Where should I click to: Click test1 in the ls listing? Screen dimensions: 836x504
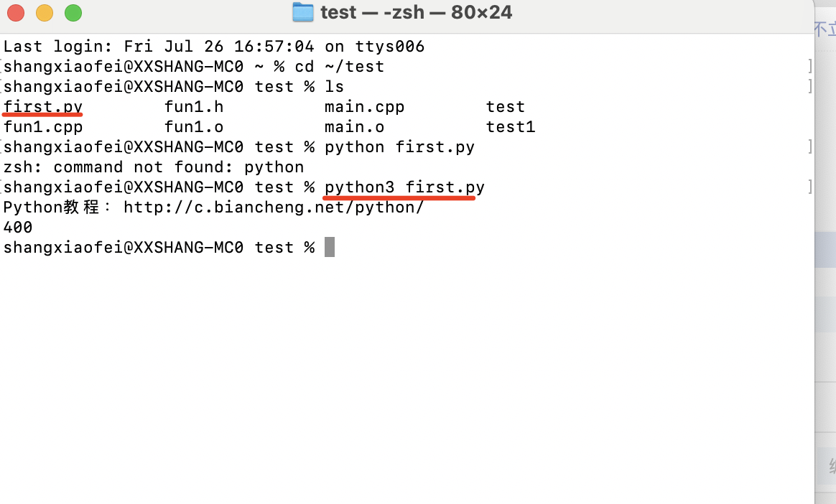tap(511, 127)
